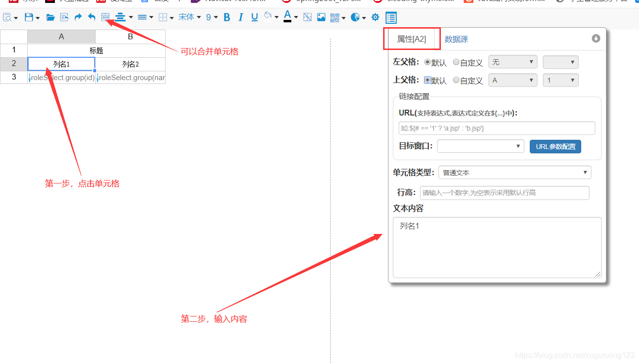
Task: Click the preview report icon
Action: tap(7, 17)
